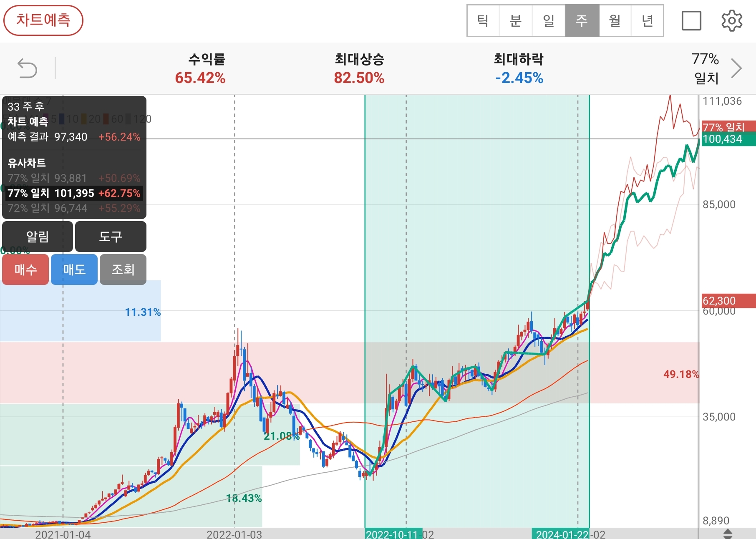The image size is (756, 539).
Task: Tap the undo back arrow icon
Action: pos(28,68)
